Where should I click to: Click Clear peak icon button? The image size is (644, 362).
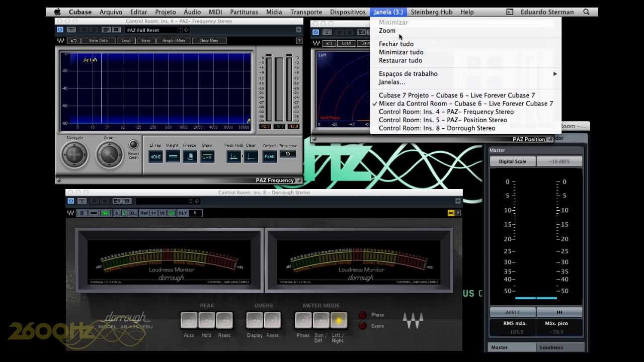251,156
